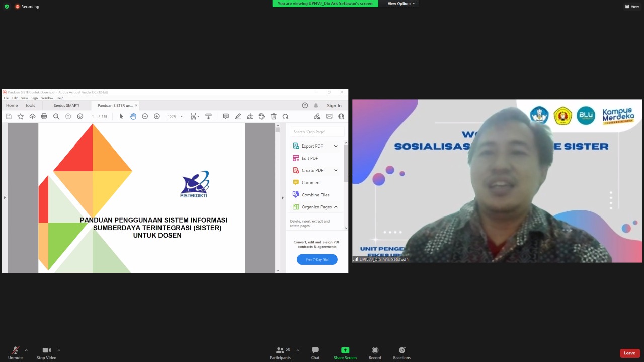Click the delete trash icon in toolbar
644x362 pixels.
coord(274,116)
